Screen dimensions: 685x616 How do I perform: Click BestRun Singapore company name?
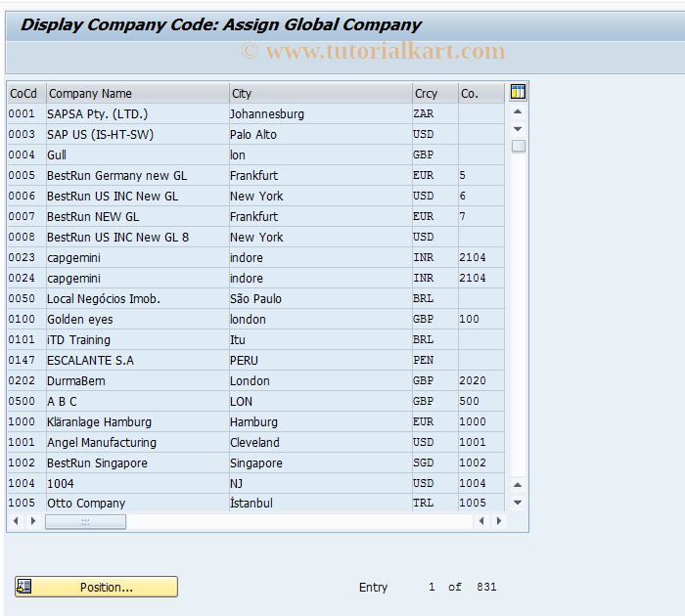[x=138, y=462]
